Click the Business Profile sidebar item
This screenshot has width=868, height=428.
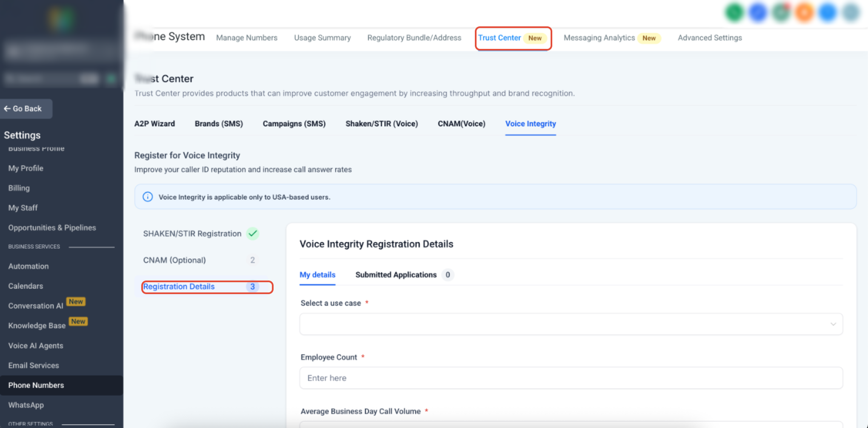tap(36, 148)
